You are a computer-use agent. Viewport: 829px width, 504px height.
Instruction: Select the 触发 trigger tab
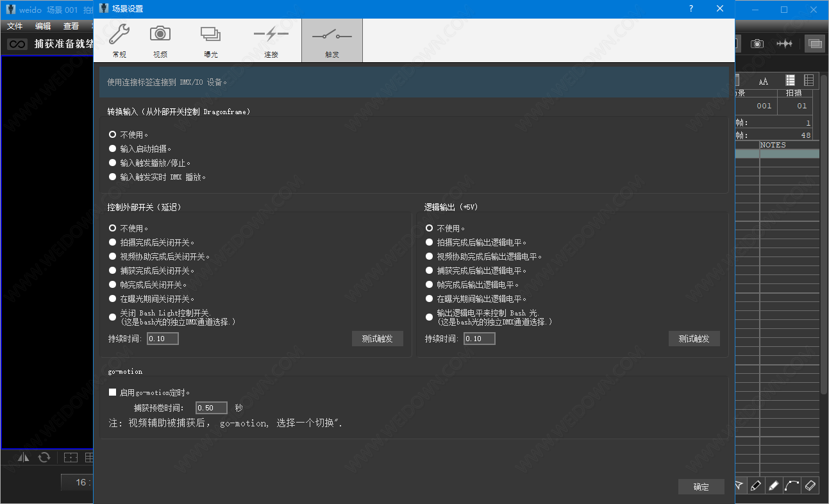332,40
